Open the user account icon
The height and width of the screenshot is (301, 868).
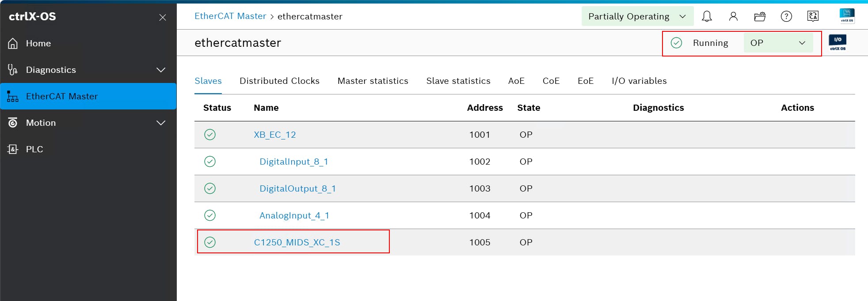tap(733, 16)
